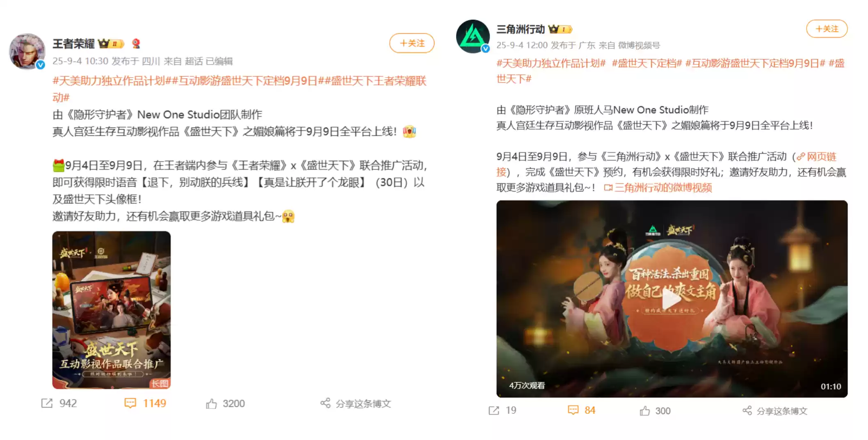Open 1149 comments on 王者荣耀 post
This screenshot has width=868, height=440.
(146, 403)
